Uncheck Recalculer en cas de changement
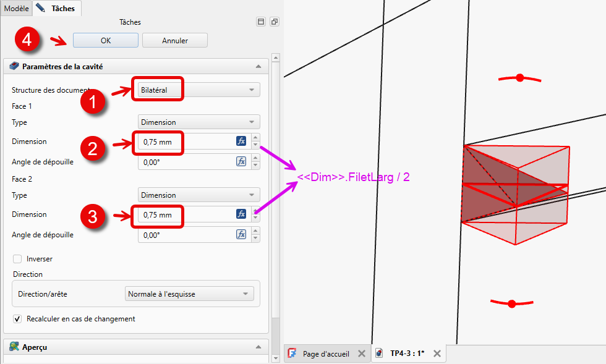The height and width of the screenshot is (364, 606). tap(17, 319)
